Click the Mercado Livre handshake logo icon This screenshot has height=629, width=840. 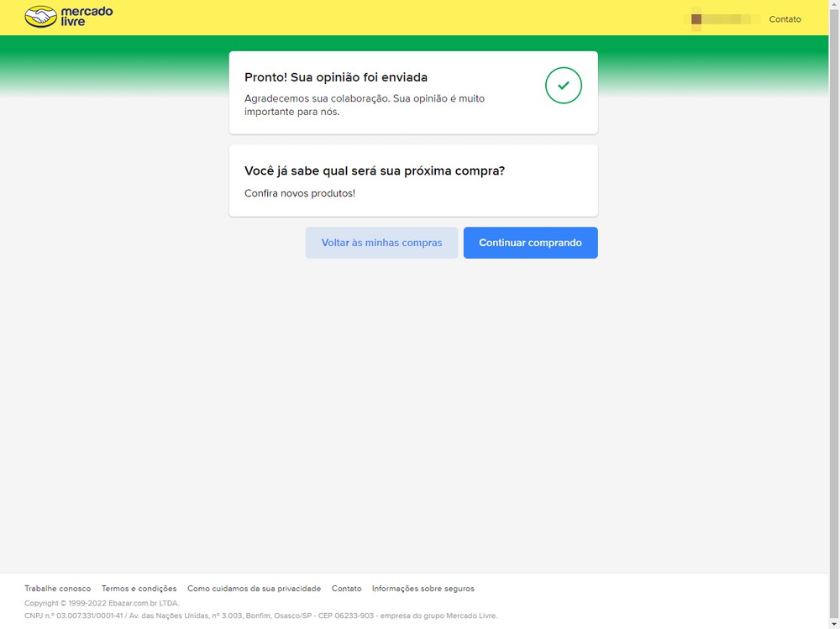click(x=40, y=17)
